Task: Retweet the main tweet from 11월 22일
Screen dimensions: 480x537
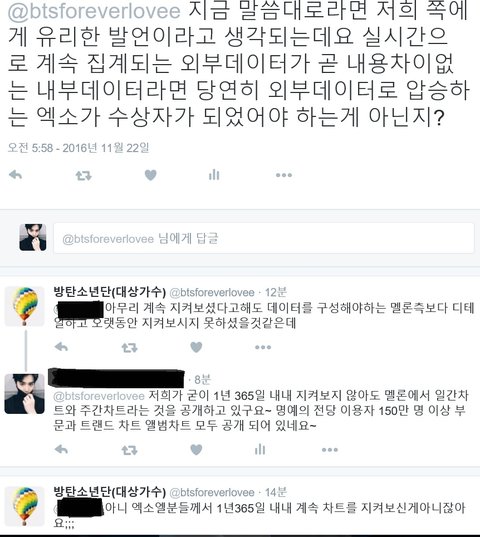Action: (83, 176)
